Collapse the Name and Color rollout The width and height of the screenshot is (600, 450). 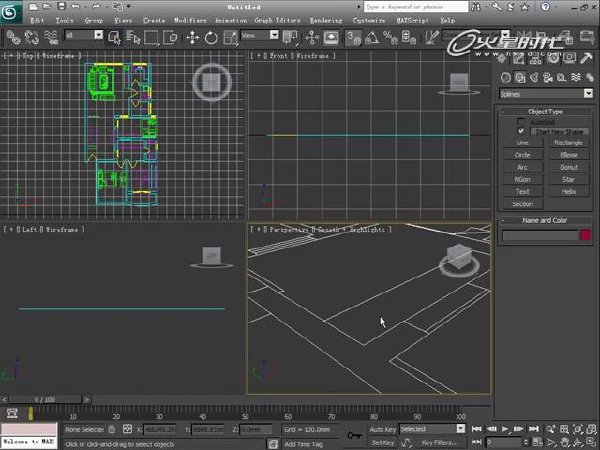(x=545, y=220)
